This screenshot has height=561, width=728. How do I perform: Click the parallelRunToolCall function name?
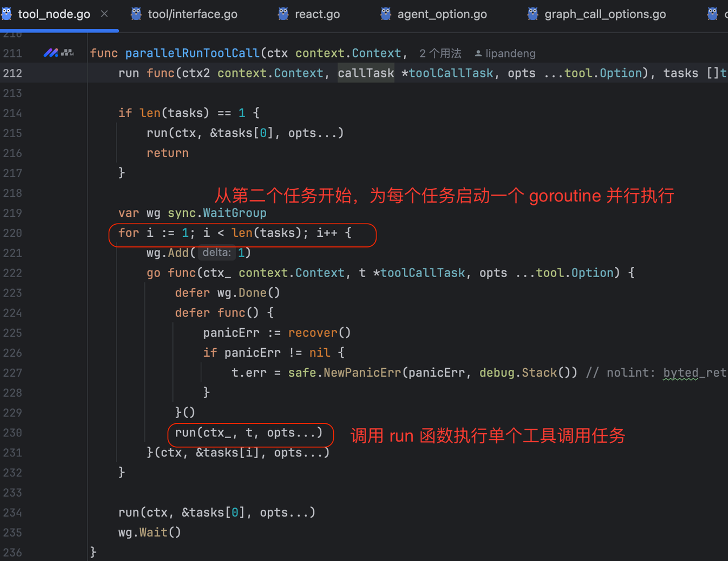point(192,53)
